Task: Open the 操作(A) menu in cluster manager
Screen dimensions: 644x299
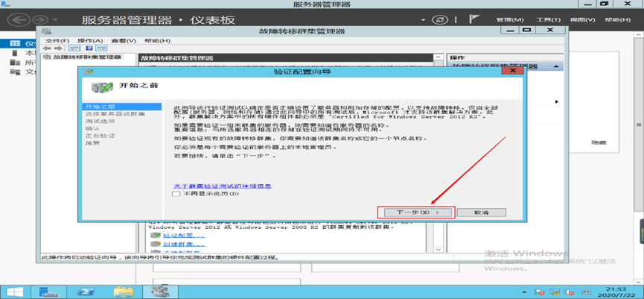Action: pos(90,41)
